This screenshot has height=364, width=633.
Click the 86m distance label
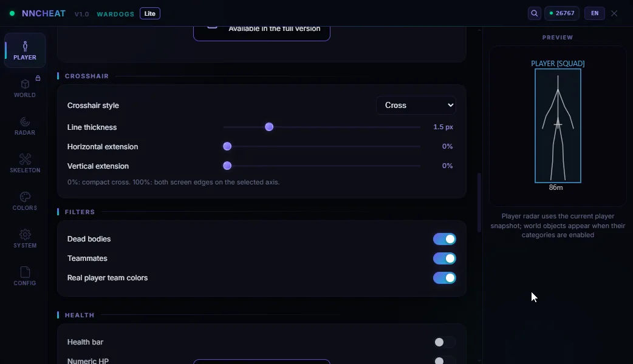556,187
